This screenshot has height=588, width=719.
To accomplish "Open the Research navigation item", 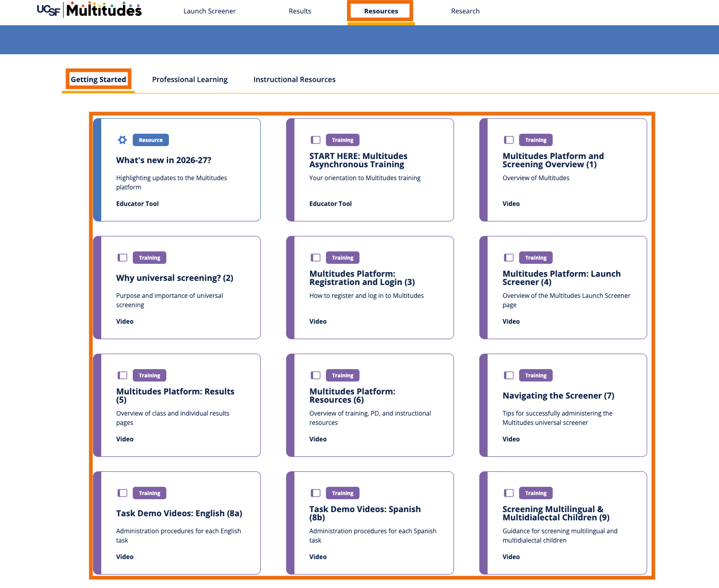I will point(465,11).
